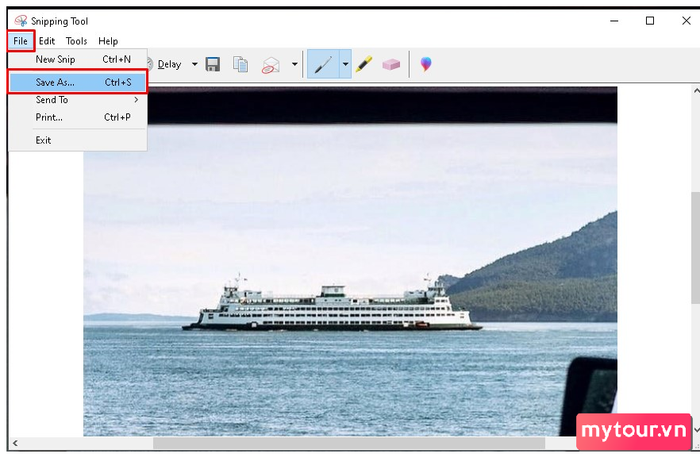This screenshot has width=700, height=461.
Task: Click the Copy icon in toolbar
Action: click(241, 64)
